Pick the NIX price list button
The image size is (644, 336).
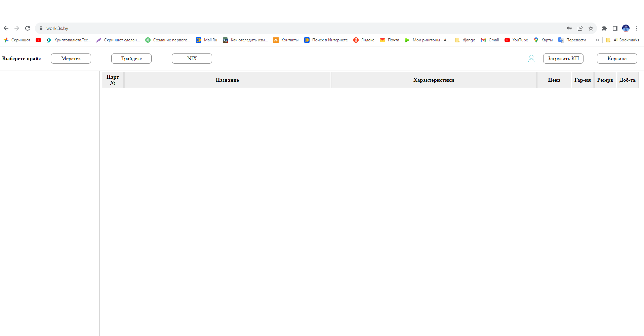(x=192, y=59)
